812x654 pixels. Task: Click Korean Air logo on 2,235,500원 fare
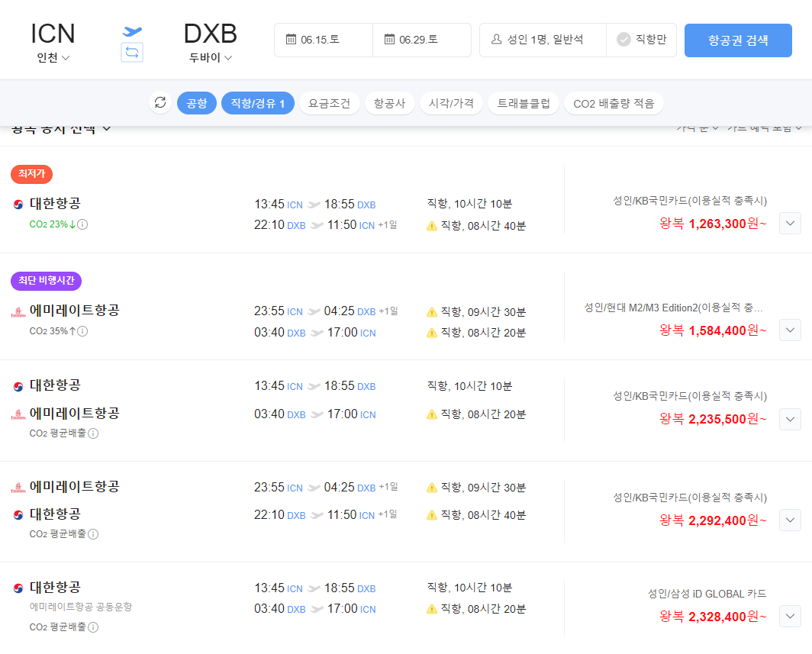click(x=18, y=386)
